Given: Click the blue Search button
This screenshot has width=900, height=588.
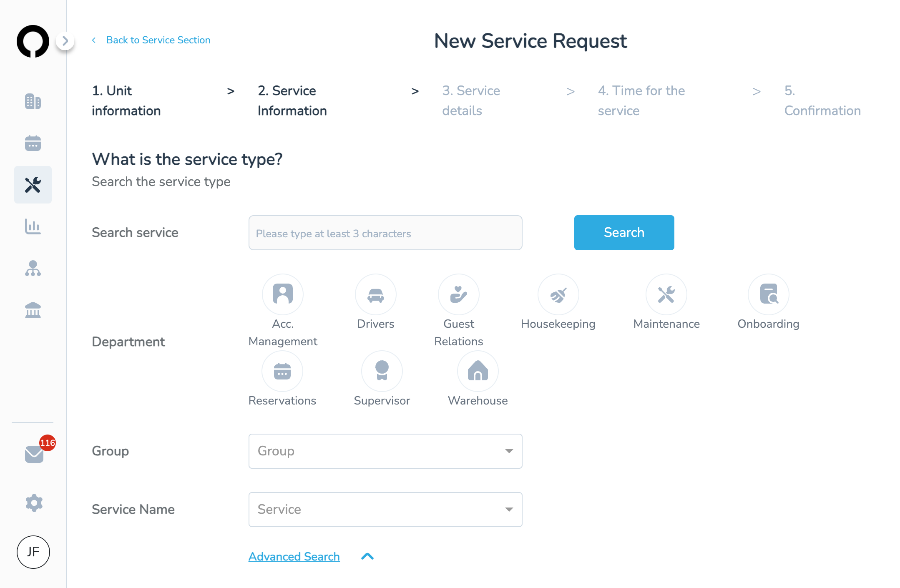Looking at the screenshot, I should point(624,233).
